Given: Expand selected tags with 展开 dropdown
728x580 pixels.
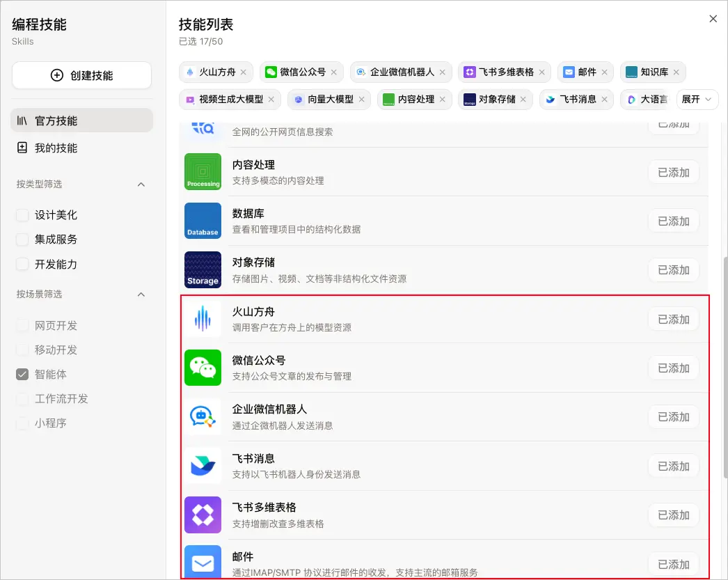Looking at the screenshot, I should (x=697, y=100).
